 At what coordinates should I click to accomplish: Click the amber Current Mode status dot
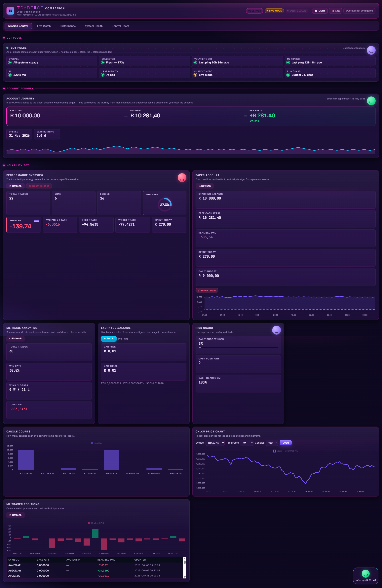[195, 75]
